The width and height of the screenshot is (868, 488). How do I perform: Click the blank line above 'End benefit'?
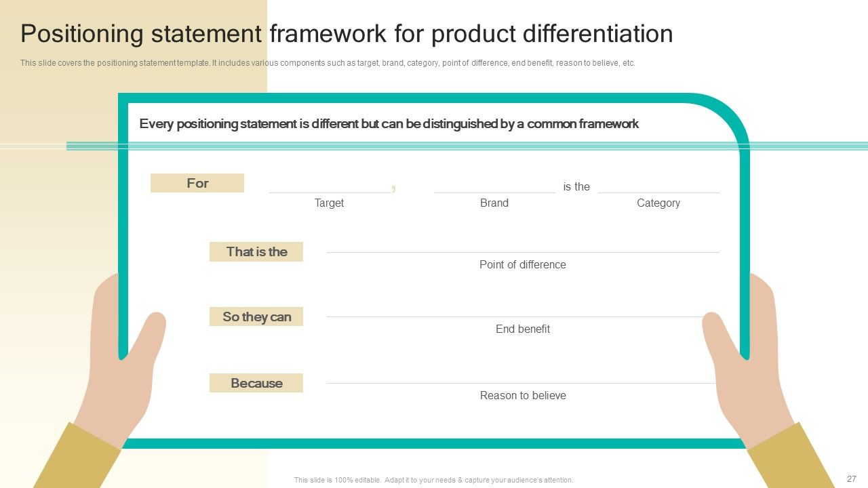(515, 317)
